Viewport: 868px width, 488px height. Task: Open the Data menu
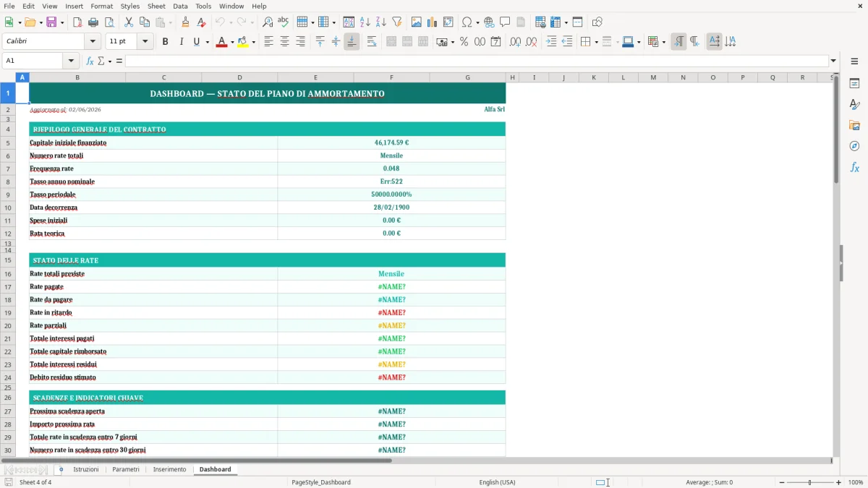click(x=180, y=6)
